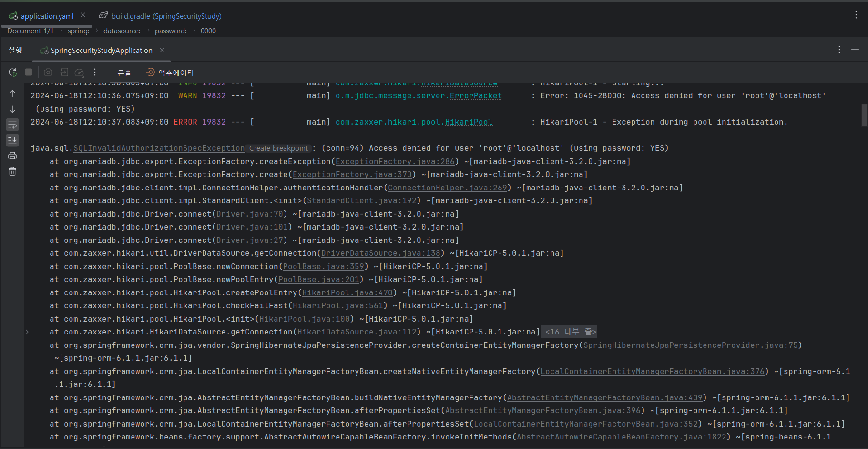868x449 pixels.
Task: Toggle scroll to end of console
Action: [x=12, y=140]
